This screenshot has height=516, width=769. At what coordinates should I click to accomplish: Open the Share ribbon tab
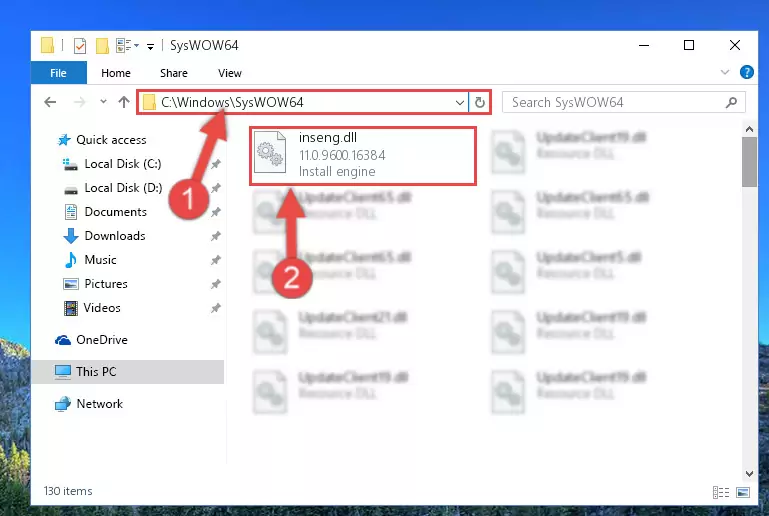point(174,73)
